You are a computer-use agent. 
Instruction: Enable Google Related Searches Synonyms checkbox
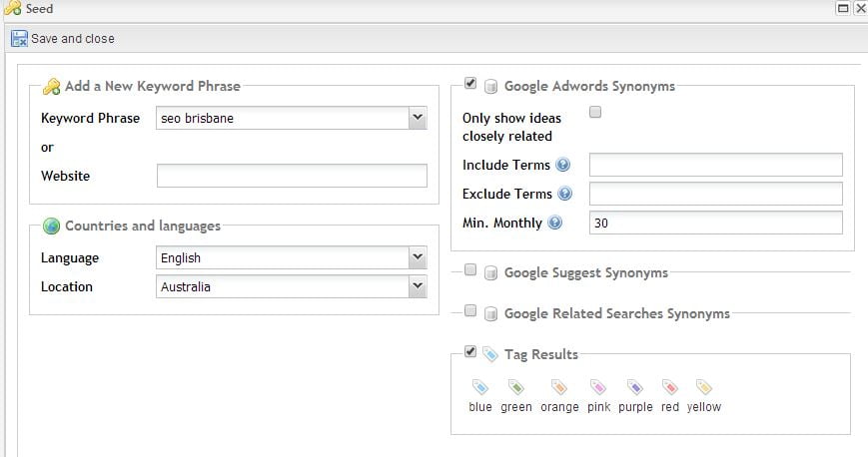click(x=470, y=310)
